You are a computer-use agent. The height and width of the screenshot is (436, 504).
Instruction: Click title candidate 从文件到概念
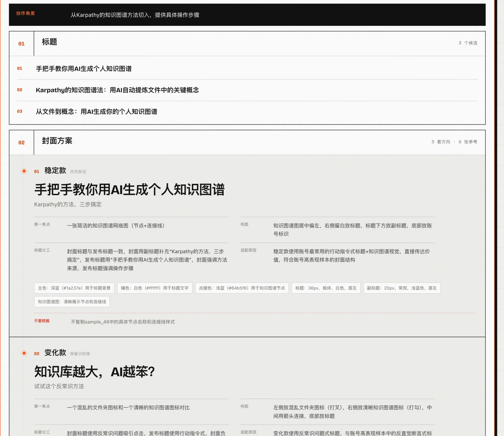pyautogui.click(x=96, y=112)
